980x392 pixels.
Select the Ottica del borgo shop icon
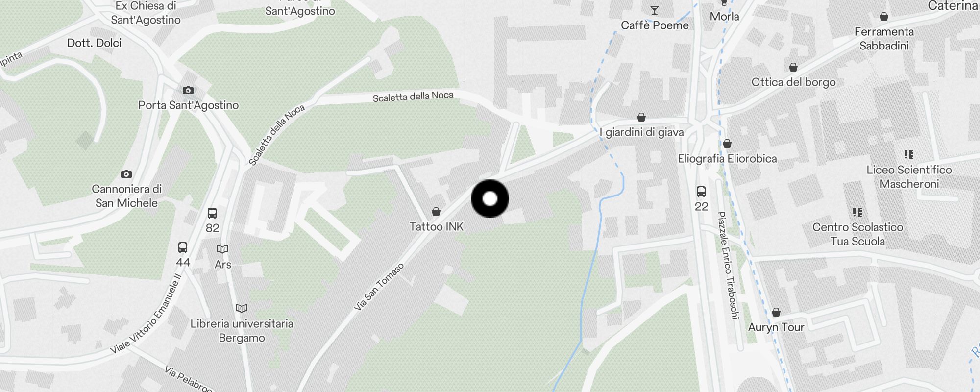[793, 67]
